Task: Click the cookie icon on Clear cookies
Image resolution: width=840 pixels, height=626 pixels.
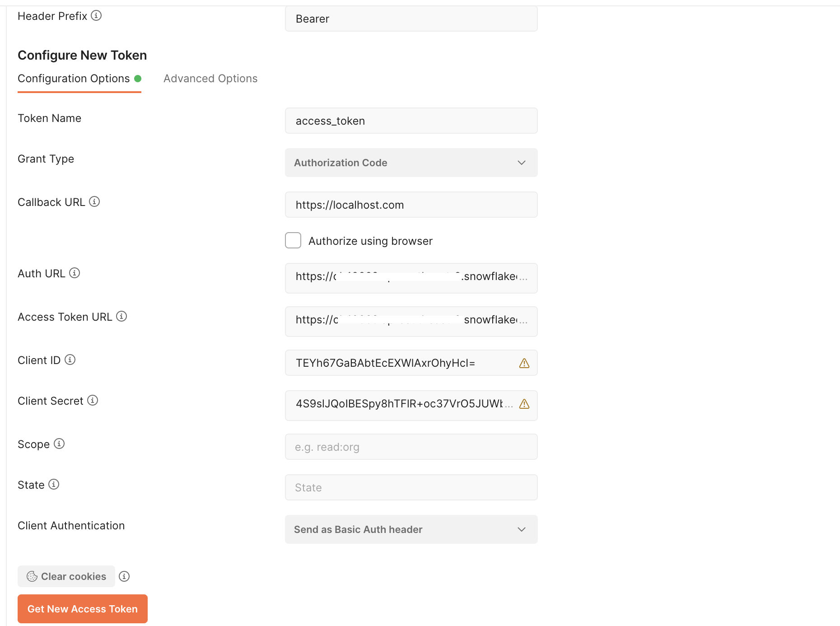Action: click(32, 576)
